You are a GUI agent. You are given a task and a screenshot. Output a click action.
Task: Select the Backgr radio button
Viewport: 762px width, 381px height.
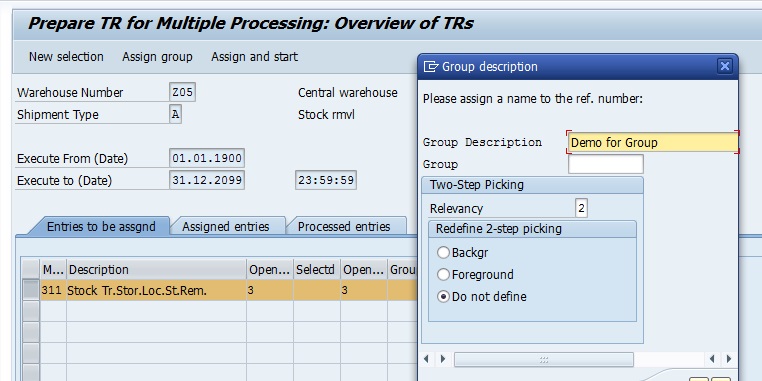(x=443, y=253)
